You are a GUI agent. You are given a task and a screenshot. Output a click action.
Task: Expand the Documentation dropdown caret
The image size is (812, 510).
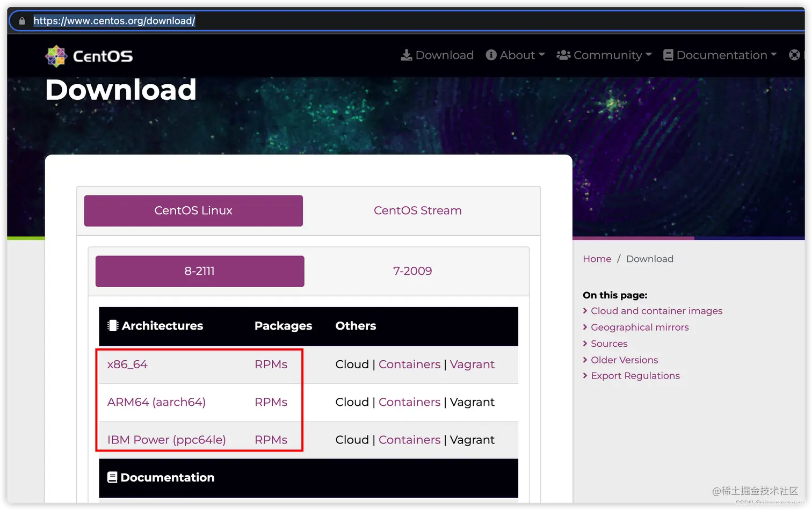click(774, 55)
